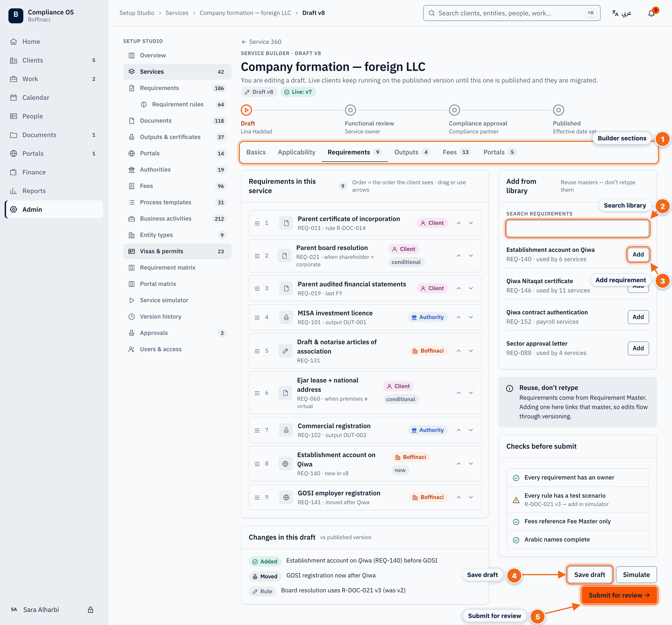Add Establishment account on Qiwa from library
Viewport: 672px width, 625px height.
(x=638, y=254)
